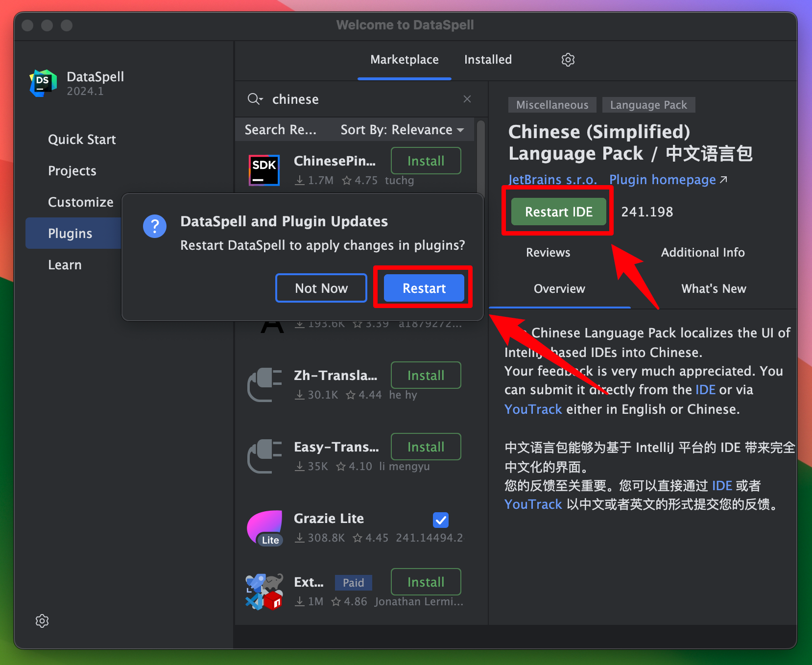
Task: Click the Language Pack tag
Action: pos(648,105)
